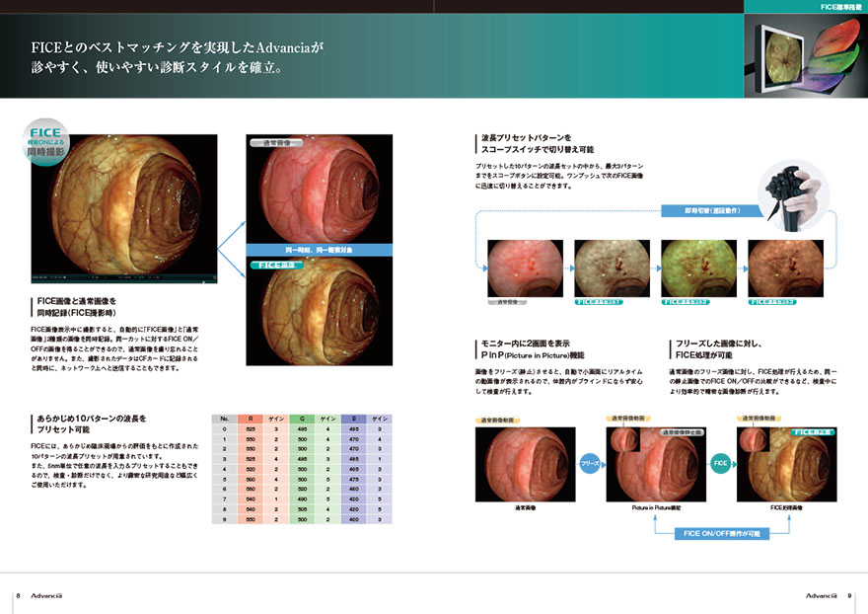Click the No. column header in preset table
The height and width of the screenshot is (614, 868).
(x=225, y=418)
